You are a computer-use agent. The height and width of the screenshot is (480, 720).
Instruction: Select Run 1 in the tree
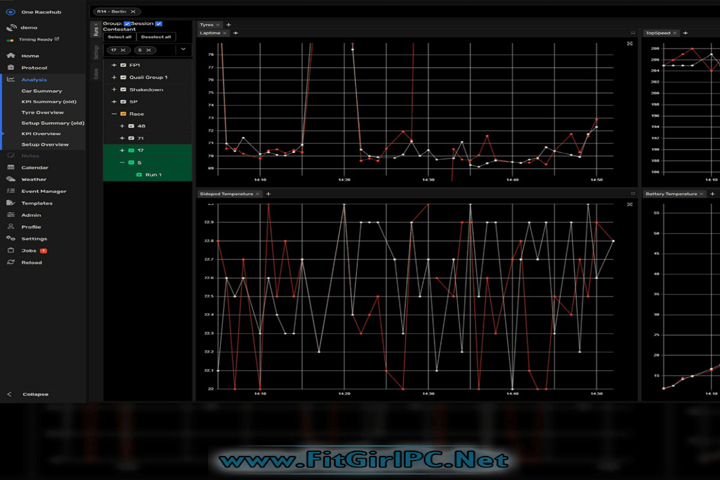[153, 175]
